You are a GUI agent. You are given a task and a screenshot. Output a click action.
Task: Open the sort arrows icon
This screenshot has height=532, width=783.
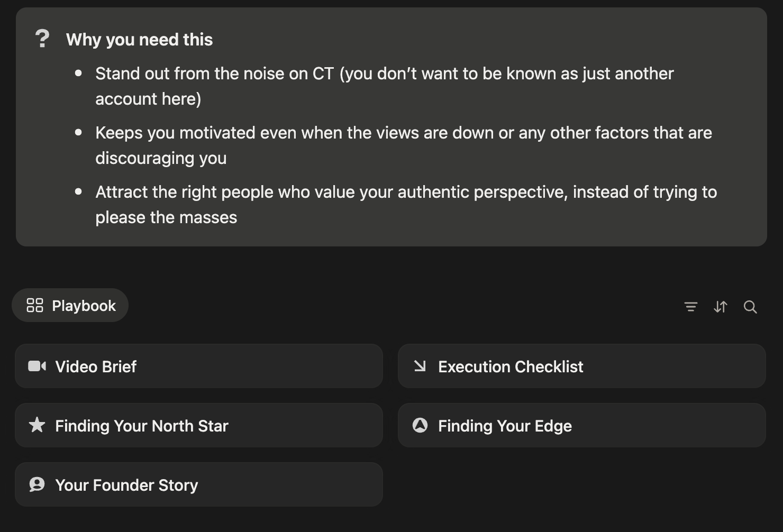click(720, 307)
